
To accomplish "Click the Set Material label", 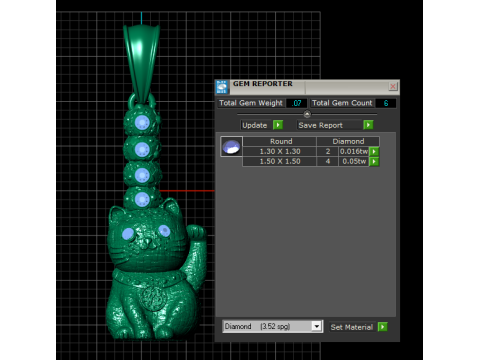I will [x=352, y=327].
